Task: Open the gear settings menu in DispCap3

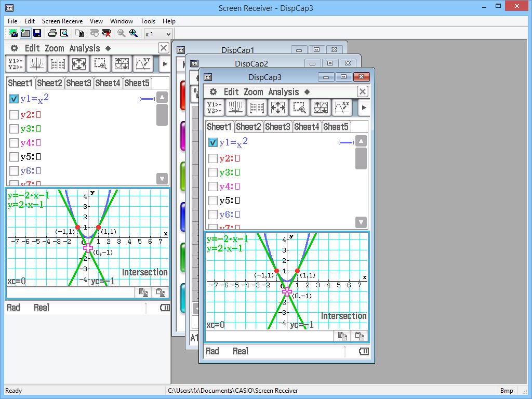Action: pos(213,92)
